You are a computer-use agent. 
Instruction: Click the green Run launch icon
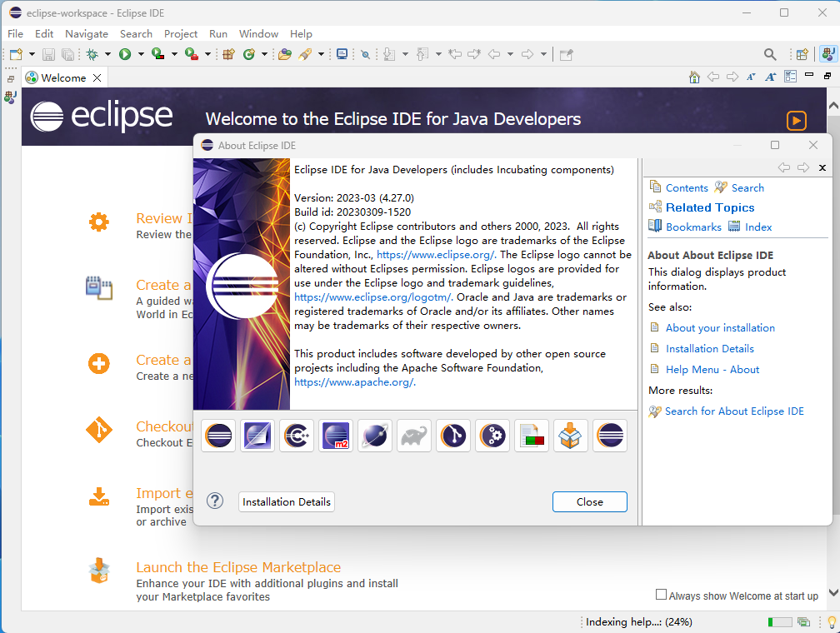click(x=125, y=54)
